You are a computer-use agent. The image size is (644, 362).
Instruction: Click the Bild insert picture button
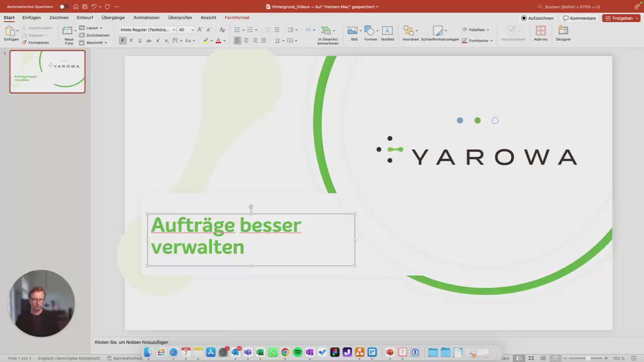click(354, 34)
